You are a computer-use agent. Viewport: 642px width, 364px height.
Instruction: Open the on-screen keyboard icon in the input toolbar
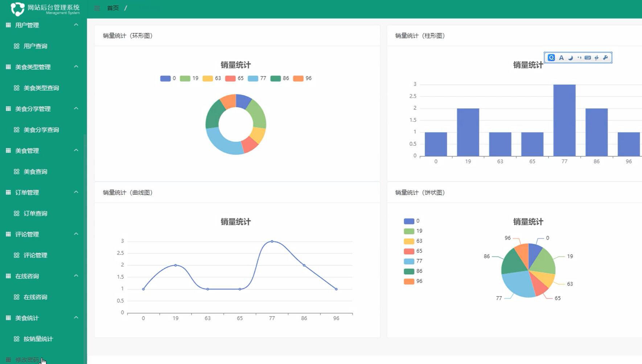coord(587,57)
